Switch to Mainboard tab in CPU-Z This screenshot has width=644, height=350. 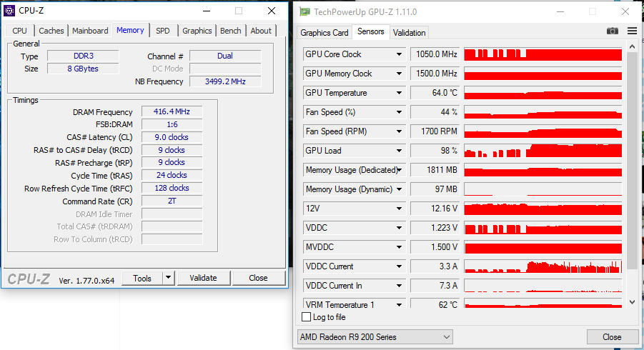[x=90, y=31]
